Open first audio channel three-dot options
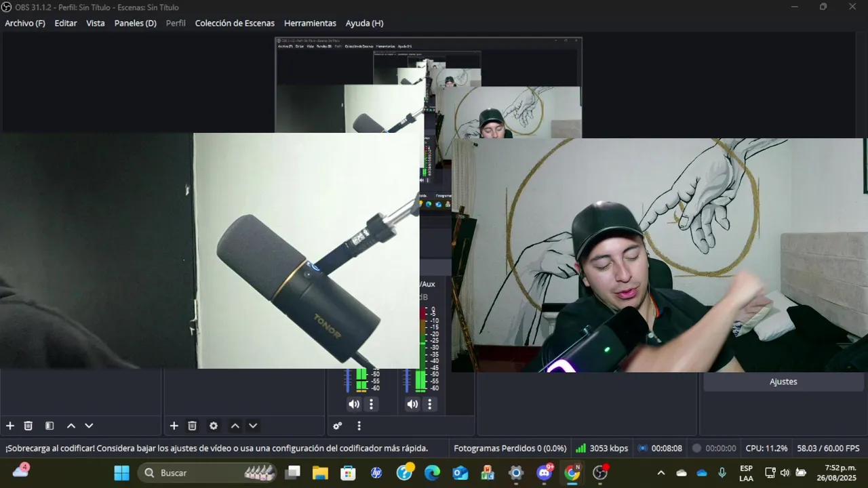 tap(371, 405)
